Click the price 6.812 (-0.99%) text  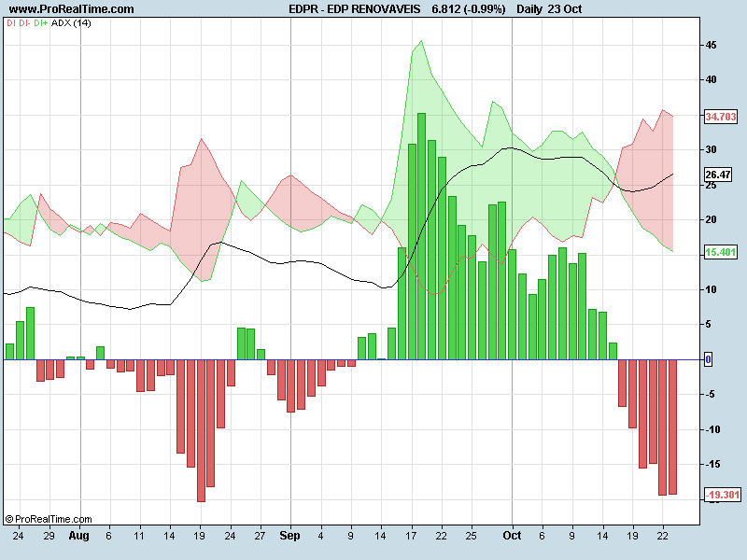(469, 9)
